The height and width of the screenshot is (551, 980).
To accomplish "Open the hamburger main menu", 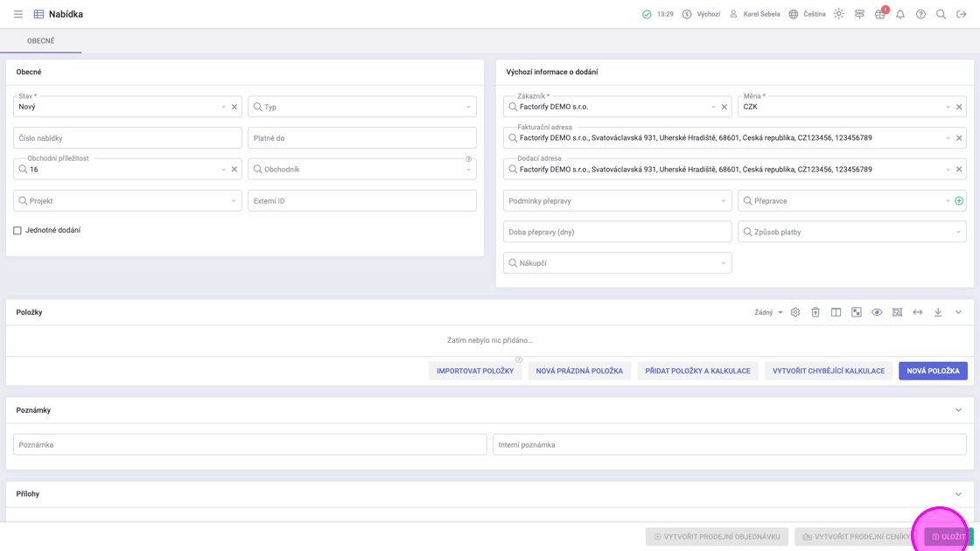I will tap(17, 14).
